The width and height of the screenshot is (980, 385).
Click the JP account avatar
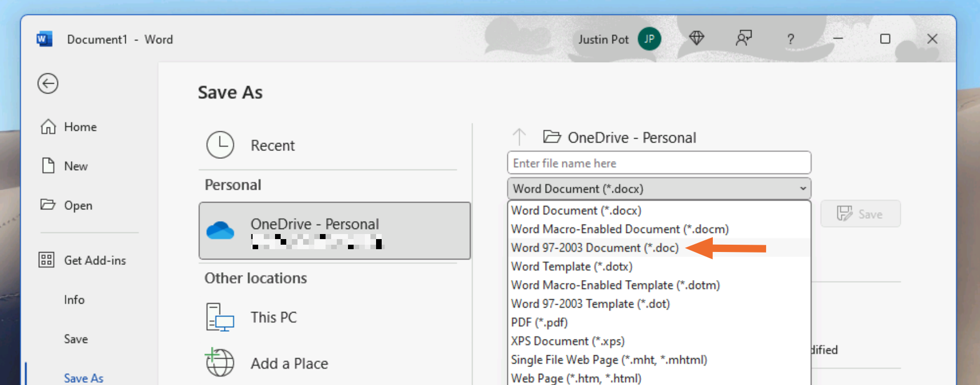[649, 39]
